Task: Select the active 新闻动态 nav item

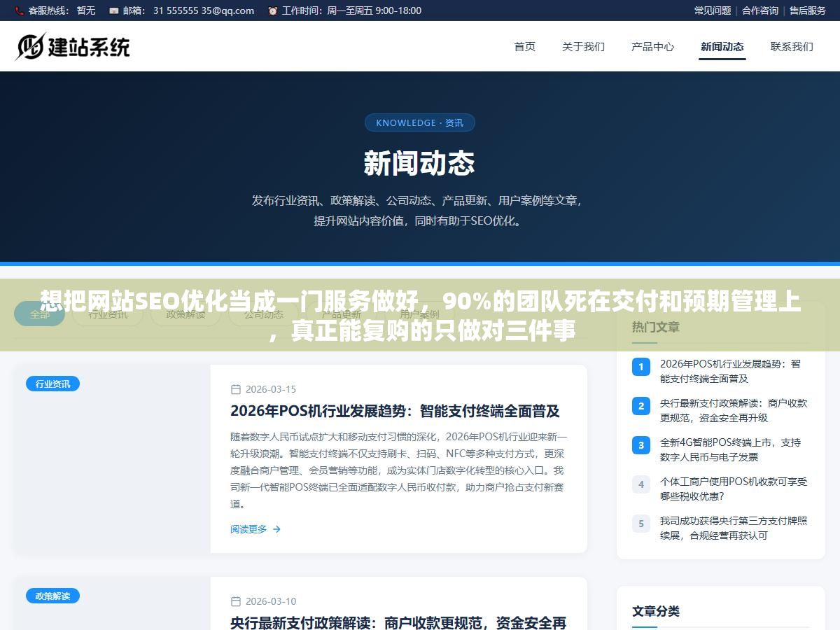Action: point(722,46)
